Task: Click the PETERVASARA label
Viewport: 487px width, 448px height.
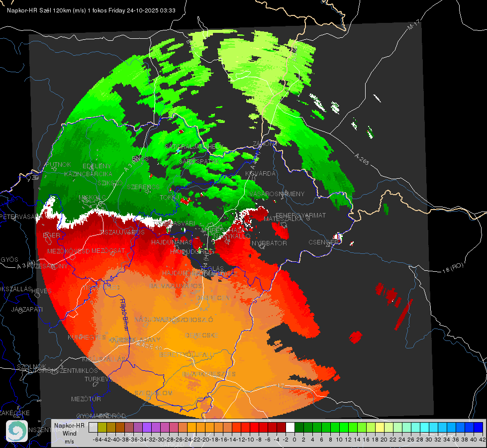Action: (x=20, y=217)
